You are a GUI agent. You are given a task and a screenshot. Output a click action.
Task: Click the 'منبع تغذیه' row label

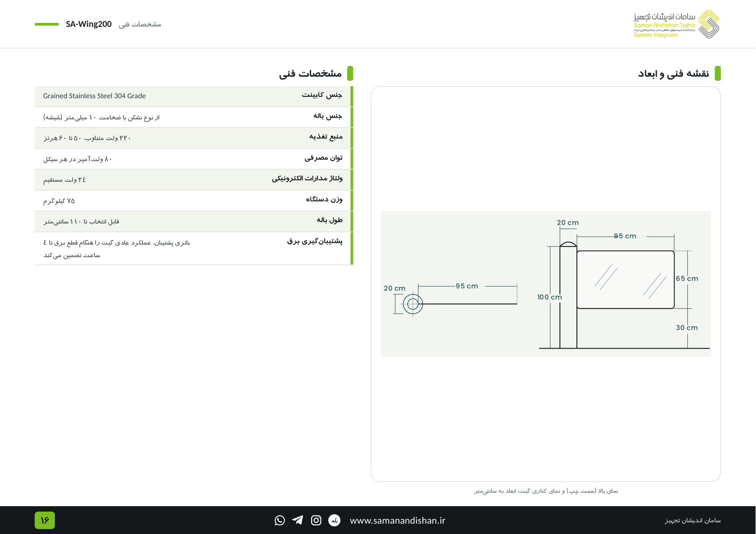click(325, 137)
